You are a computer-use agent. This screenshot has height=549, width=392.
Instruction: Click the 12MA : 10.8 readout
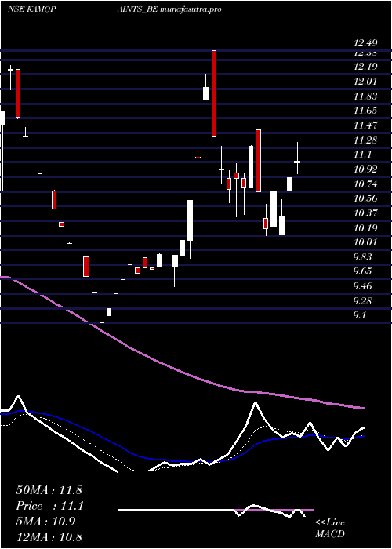(49, 537)
